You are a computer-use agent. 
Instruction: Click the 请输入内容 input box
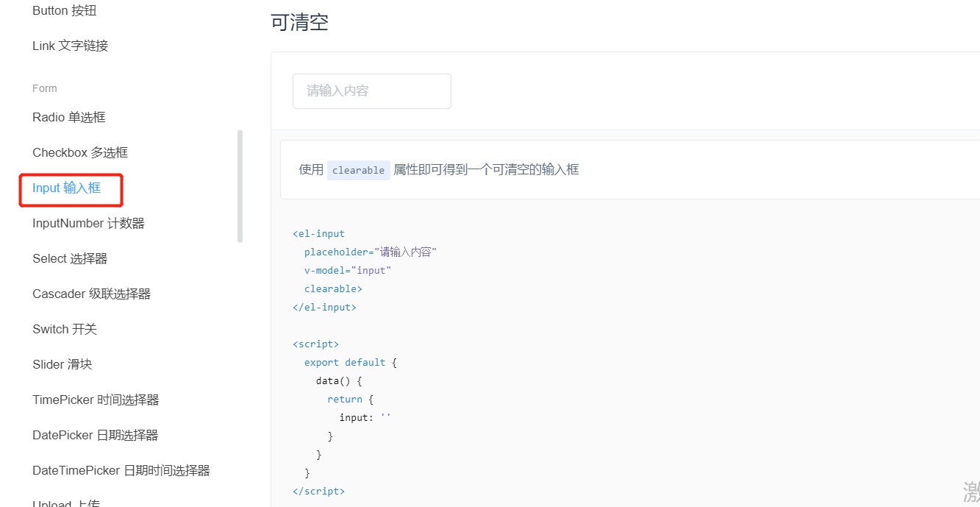pos(372,91)
